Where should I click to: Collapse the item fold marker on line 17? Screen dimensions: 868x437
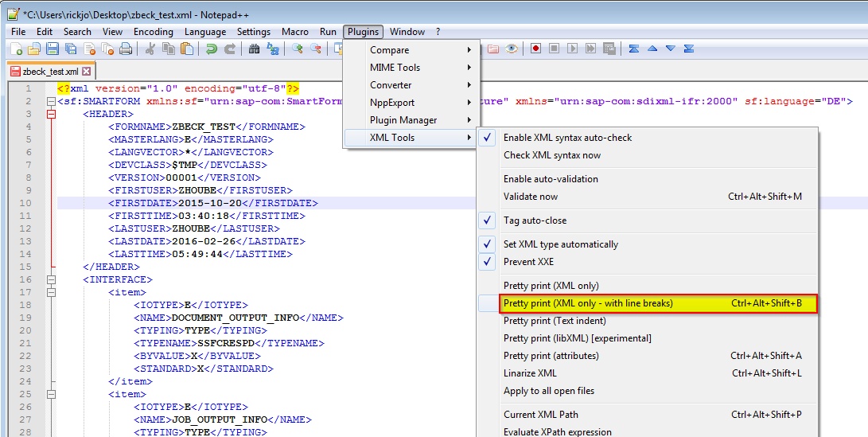[52, 292]
